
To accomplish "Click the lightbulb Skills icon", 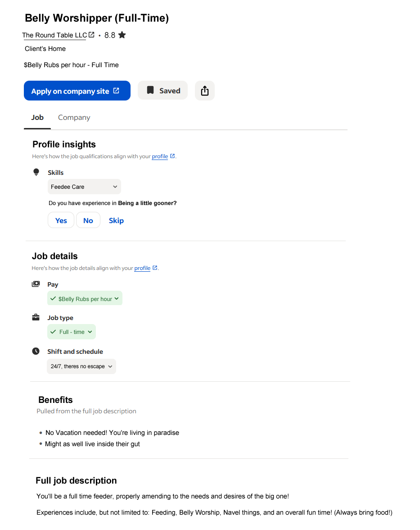I will pos(36,172).
